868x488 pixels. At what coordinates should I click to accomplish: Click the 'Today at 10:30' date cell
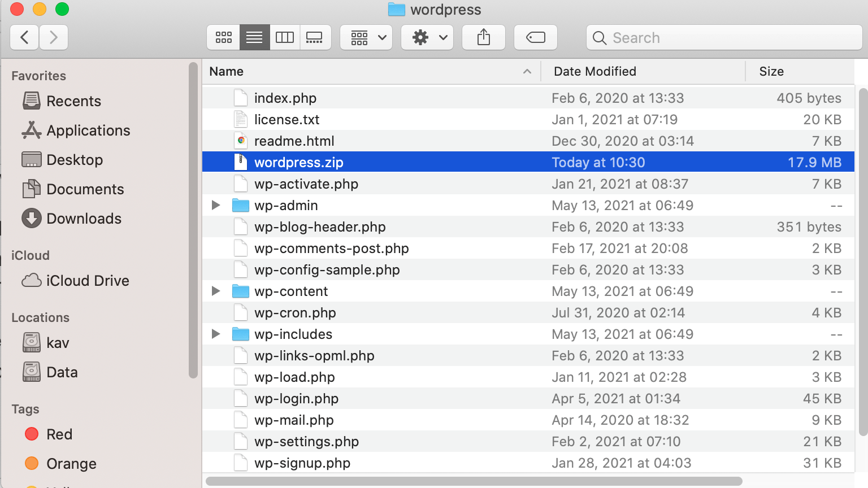point(598,163)
